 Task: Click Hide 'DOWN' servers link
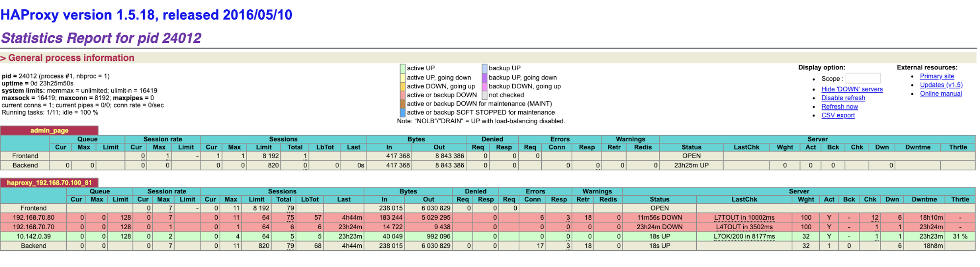tap(852, 89)
